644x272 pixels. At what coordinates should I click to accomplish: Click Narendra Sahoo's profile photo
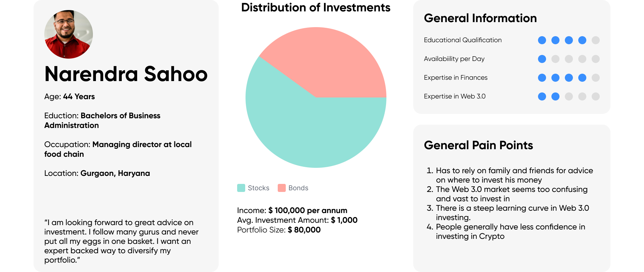pos(68,34)
